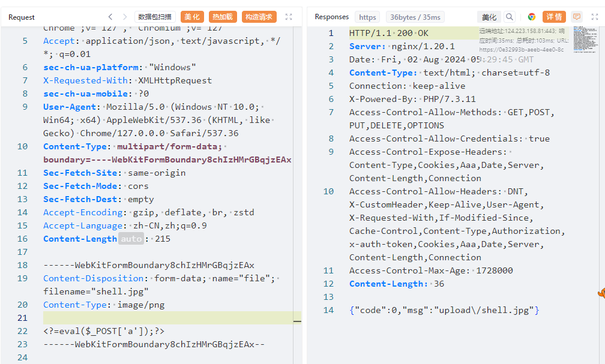Screen dimensions: 605x364
Task: Click sec-ch-ua-platform "Windows" line
Action: pos(119,68)
